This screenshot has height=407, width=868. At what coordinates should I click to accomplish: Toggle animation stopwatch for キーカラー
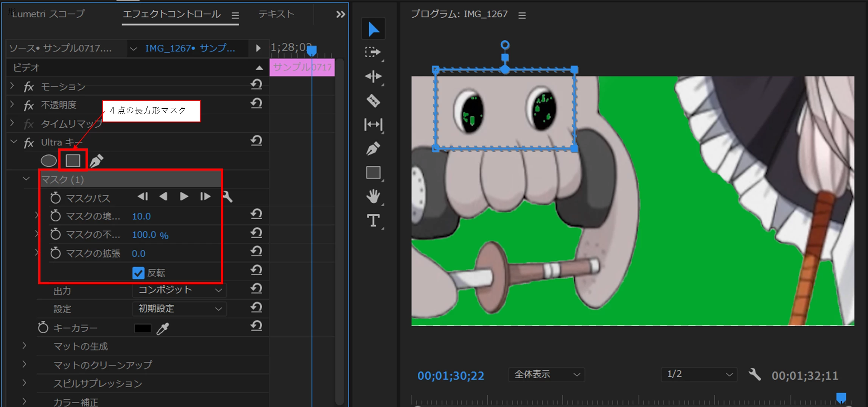(x=43, y=327)
